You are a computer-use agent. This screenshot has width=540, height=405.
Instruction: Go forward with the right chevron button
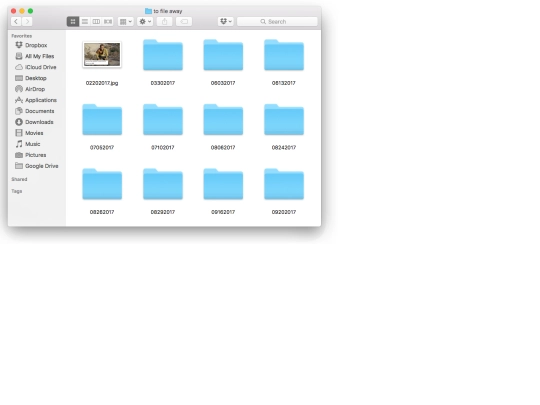(x=27, y=22)
